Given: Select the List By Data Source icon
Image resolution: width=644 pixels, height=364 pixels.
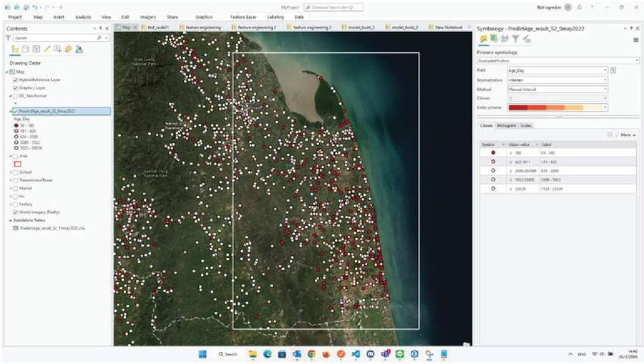Looking at the screenshot, I should [26, 49].
